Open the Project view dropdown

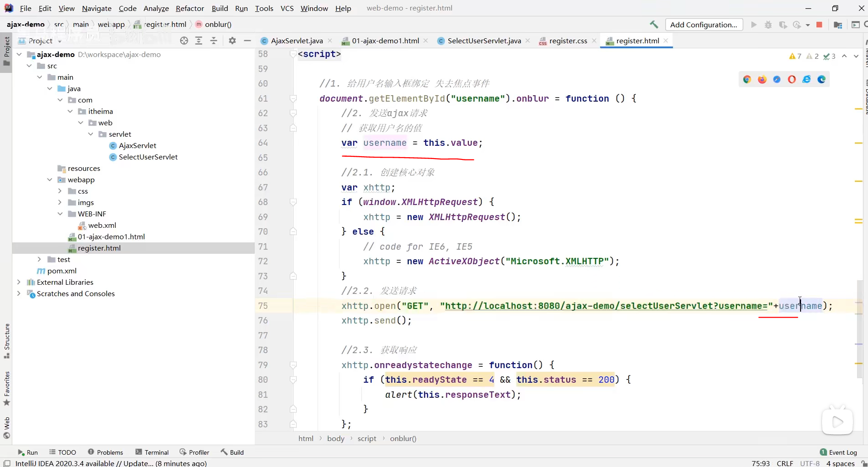[x=60, y=41]
